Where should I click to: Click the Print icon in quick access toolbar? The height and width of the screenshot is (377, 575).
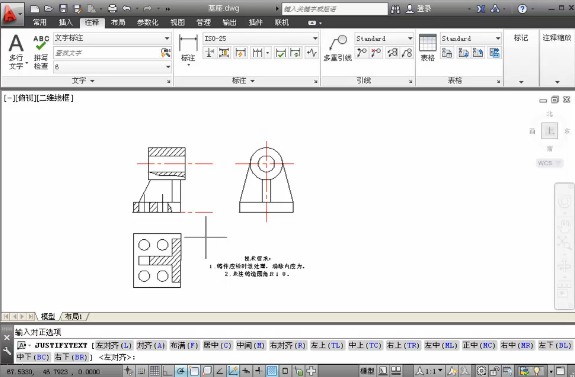click(x=112, y=8)
